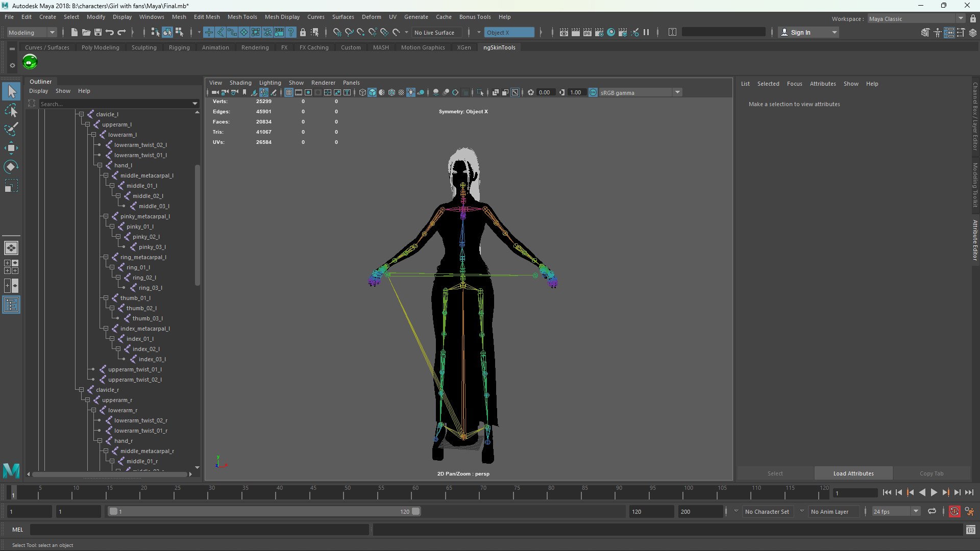Screen dimensions: 980x551
Task: Click the range slider end handle near 120
Action: 416,511
